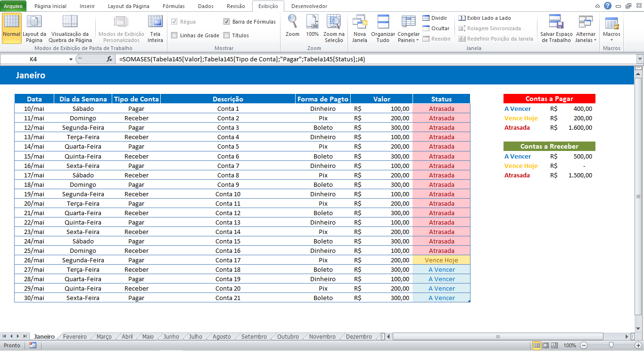Viewport: 644px width, 351px height.
Task: Click macro record icon in status bar
Action: tap(33, 345)
